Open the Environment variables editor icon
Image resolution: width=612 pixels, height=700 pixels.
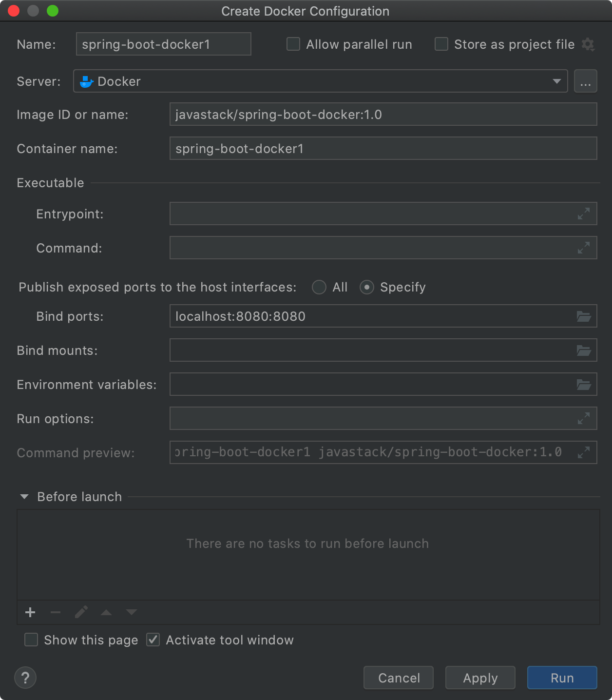[x=584, y=385]
